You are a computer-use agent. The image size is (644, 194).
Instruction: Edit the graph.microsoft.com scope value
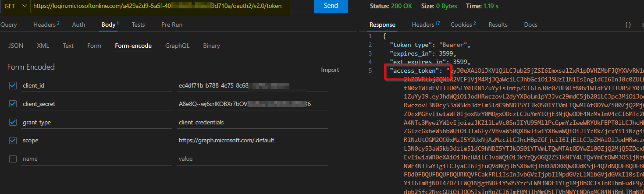click(x=253, y=140)
